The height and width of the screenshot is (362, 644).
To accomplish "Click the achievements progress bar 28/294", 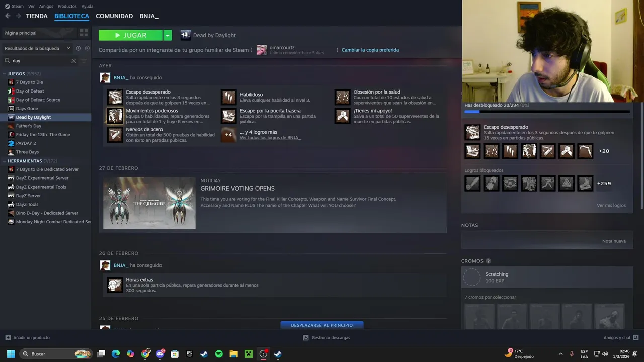I will pos(547,112).
